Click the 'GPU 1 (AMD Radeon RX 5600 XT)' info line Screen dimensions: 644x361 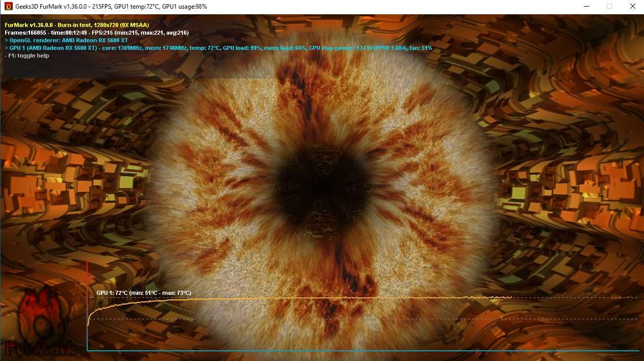pyautogui.click(x=218, y=48)
